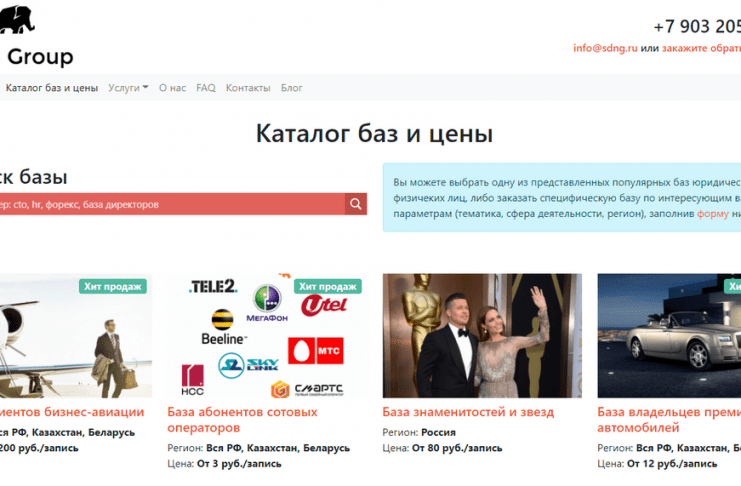This screenshot has width=741, height=486.
Task: Open Каталог баз и цены menu item
Action: 52,88
